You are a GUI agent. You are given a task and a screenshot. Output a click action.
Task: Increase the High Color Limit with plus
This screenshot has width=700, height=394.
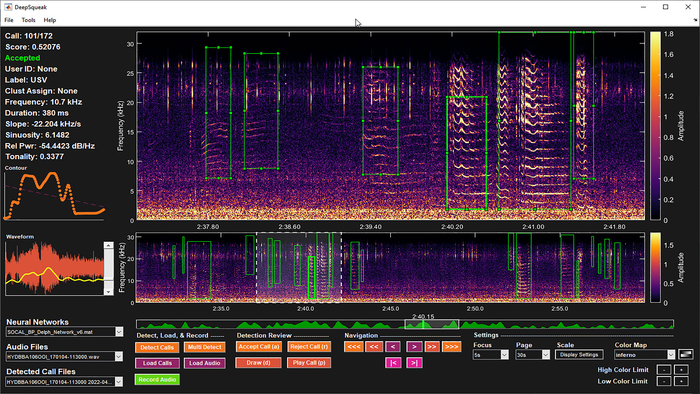click(681, 370)
